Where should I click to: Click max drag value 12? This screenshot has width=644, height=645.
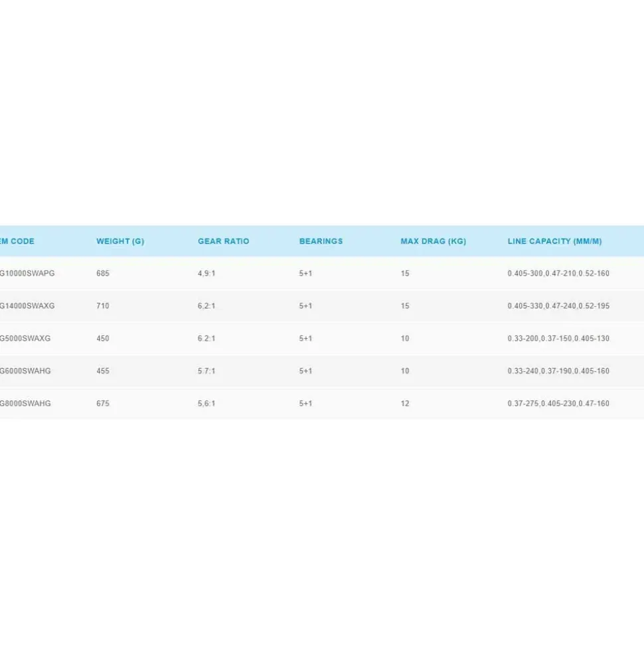405,403
